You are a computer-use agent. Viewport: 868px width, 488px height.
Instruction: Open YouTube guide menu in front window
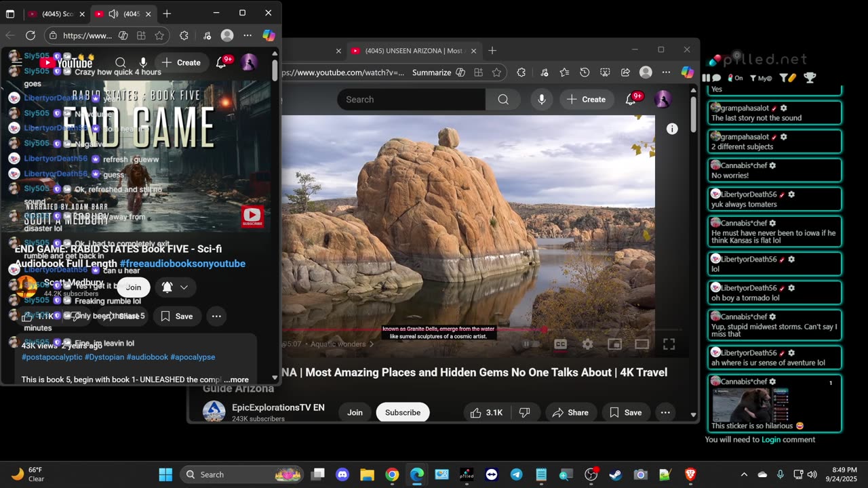pos(17,62)
